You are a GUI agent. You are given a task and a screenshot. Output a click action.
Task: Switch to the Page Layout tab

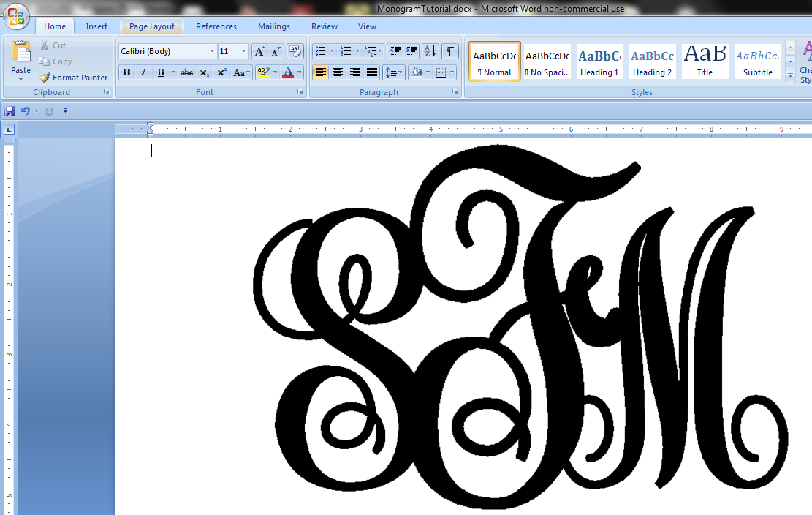pyautogui.click(x=152, y=26)
